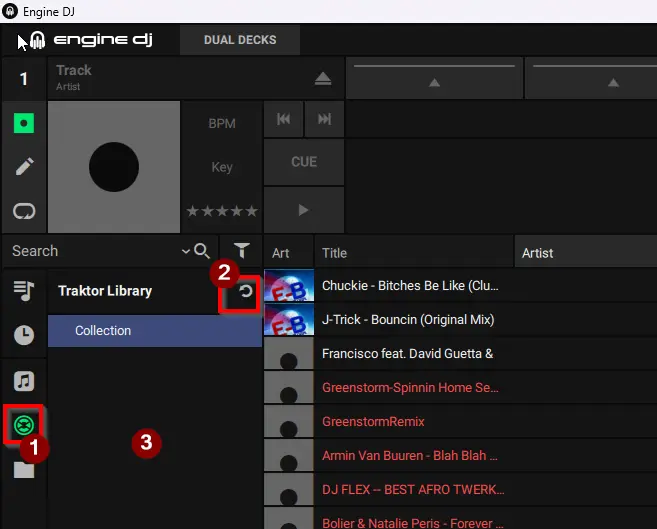The height and width of the screenshot is (529, 657).
Task: Toggle the filter funnel button
Action: pos(241,251)
